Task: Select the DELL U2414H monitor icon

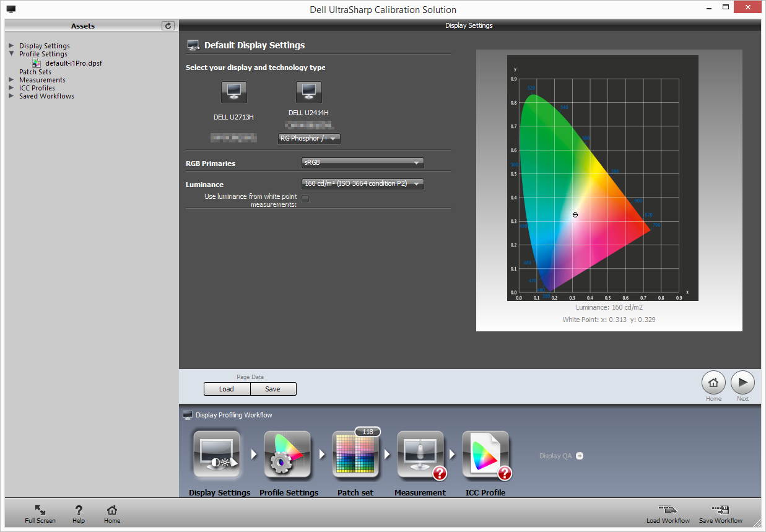Action: click(308, 92)
